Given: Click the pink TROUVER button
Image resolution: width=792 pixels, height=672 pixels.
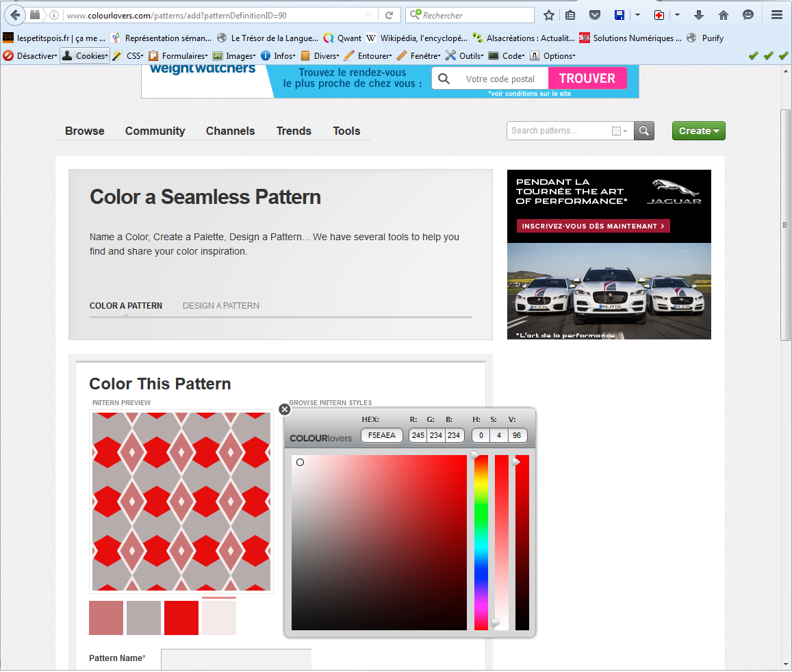Looking at the screenshot, I should (587, 79).
